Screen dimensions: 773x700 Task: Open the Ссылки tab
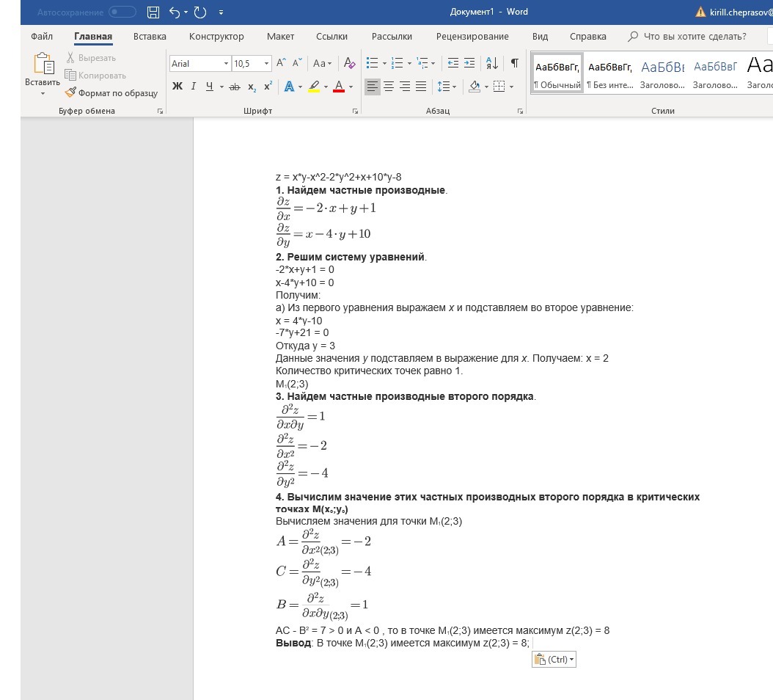point(331,37)
